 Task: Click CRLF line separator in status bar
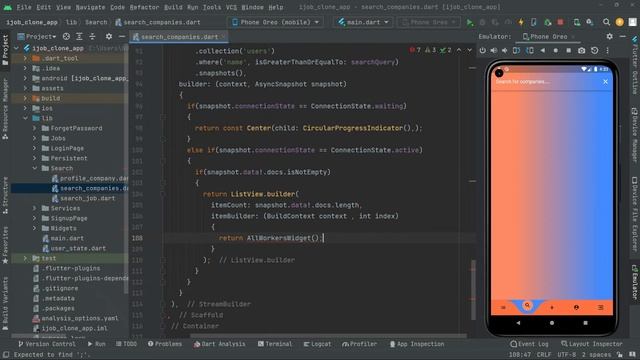[x=543, y=355]
